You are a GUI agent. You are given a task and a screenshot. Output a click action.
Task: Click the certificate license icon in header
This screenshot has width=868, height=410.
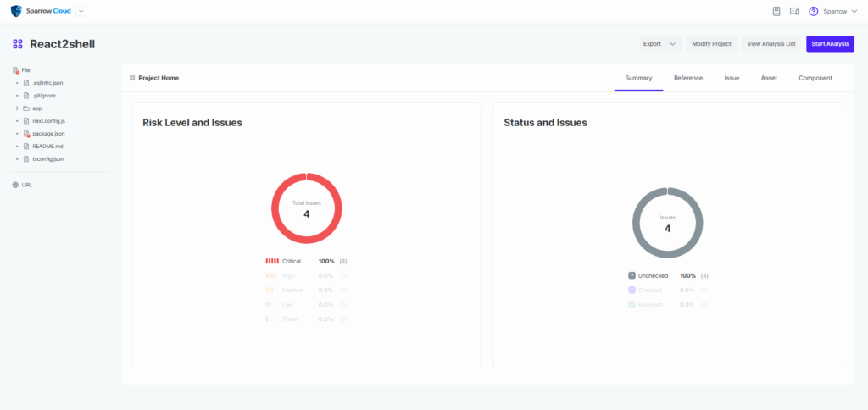(x=794, y=11)
